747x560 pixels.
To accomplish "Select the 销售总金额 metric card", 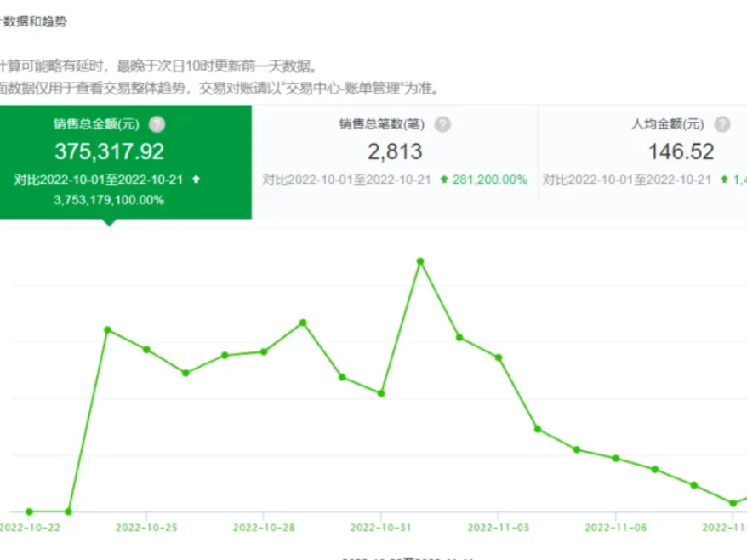I will tap(109, 162).
